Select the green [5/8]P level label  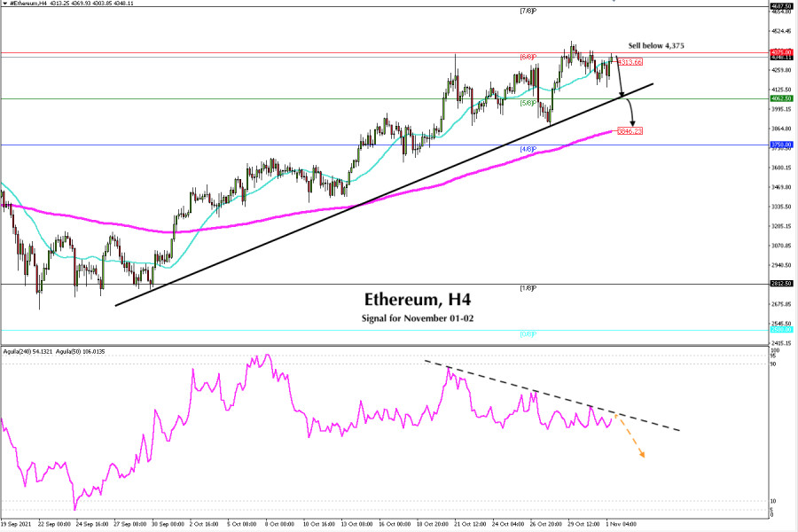click(528, 103)
